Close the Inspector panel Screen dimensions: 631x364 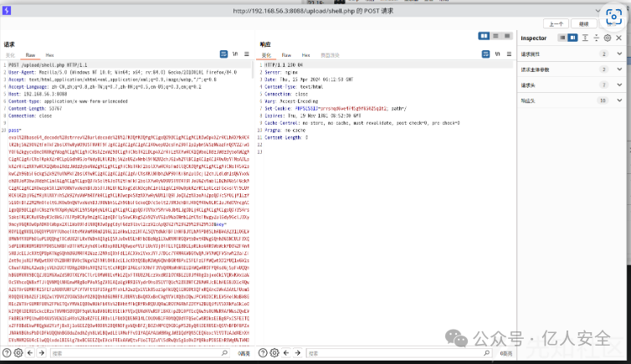coord(619,38)
